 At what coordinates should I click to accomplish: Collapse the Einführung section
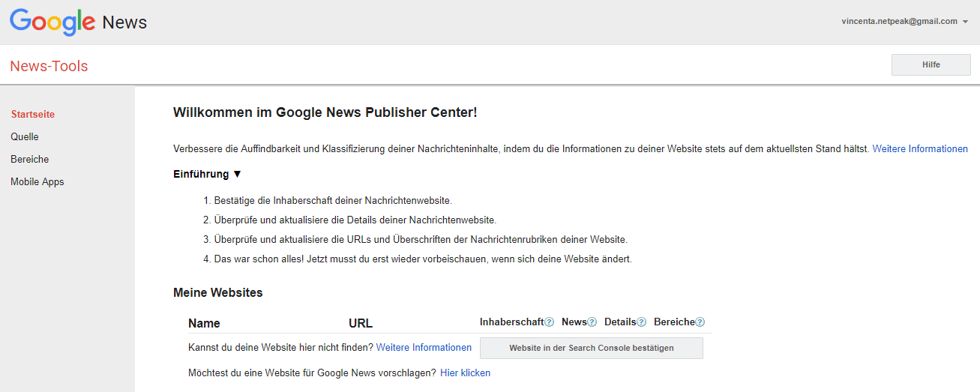point(208,174)
